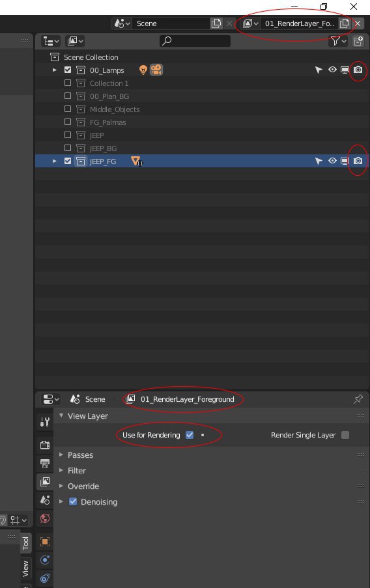Disable 00_Lamps in viewports via monitor icon

345,70
